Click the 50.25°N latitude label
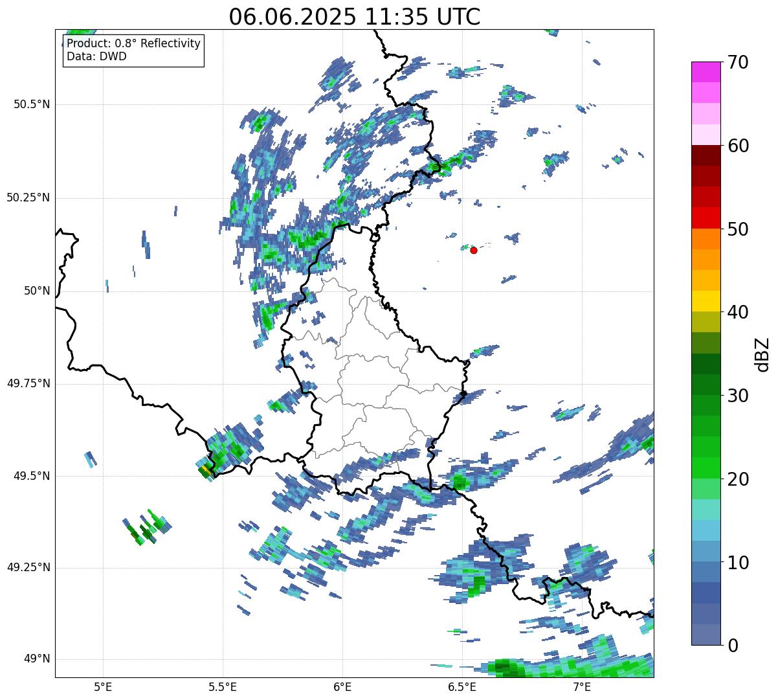Screen dimensions: 778x700 click(28, 198)
